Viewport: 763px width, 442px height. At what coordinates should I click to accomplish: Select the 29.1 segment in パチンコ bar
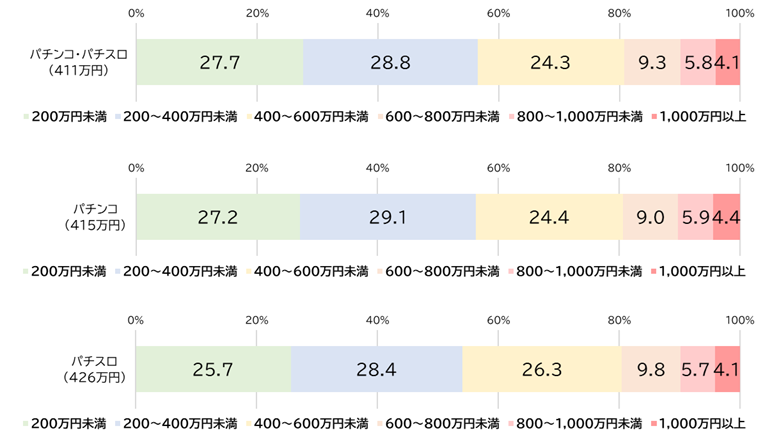[388, 217]
